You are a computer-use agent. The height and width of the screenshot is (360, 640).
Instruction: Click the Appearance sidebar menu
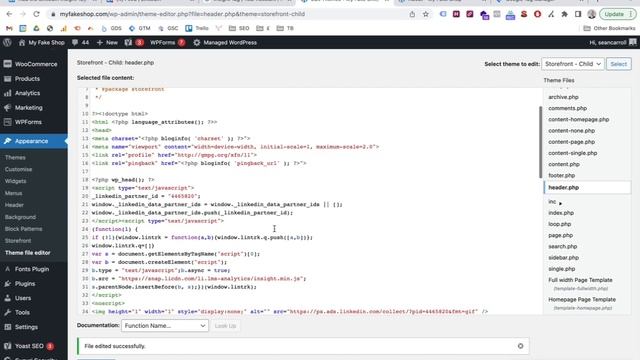pos(34,141)
